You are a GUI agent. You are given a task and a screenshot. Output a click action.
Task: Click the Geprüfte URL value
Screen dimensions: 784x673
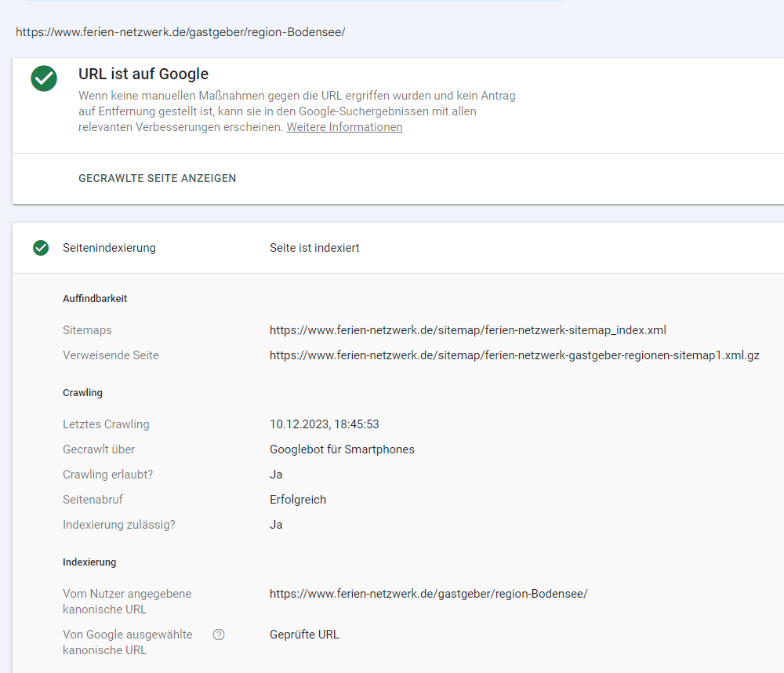tap(304, 635)
